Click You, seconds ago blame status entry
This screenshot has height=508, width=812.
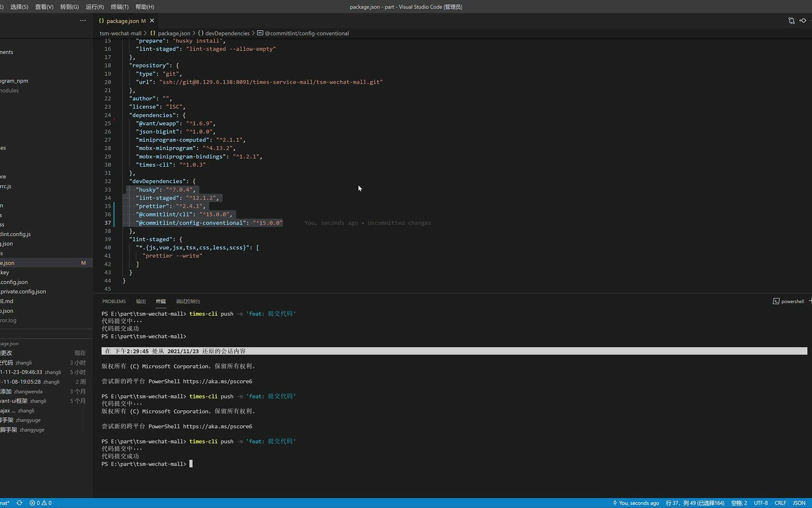pyautogui.click(x=636, y=503)
